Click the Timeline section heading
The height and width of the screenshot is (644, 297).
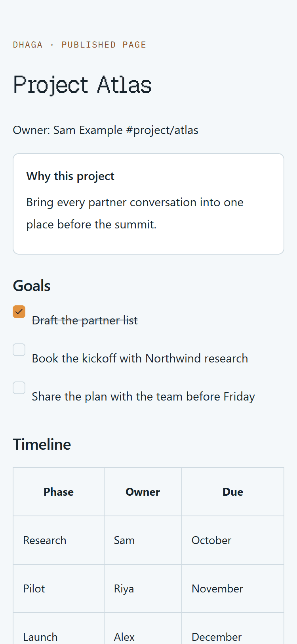(42, 444)
